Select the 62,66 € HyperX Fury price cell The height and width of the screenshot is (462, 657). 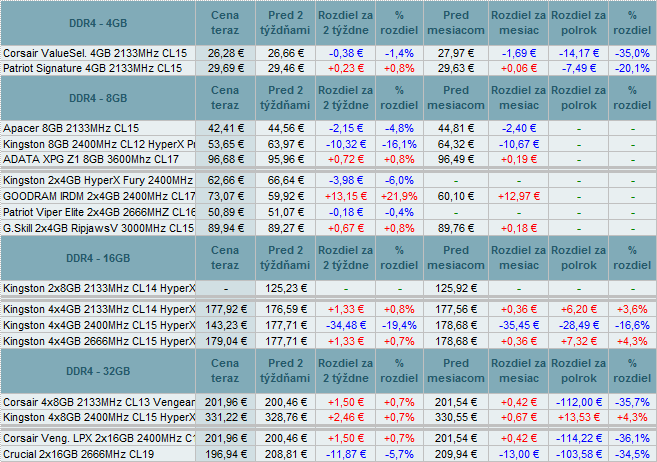[x=225, y=181]
